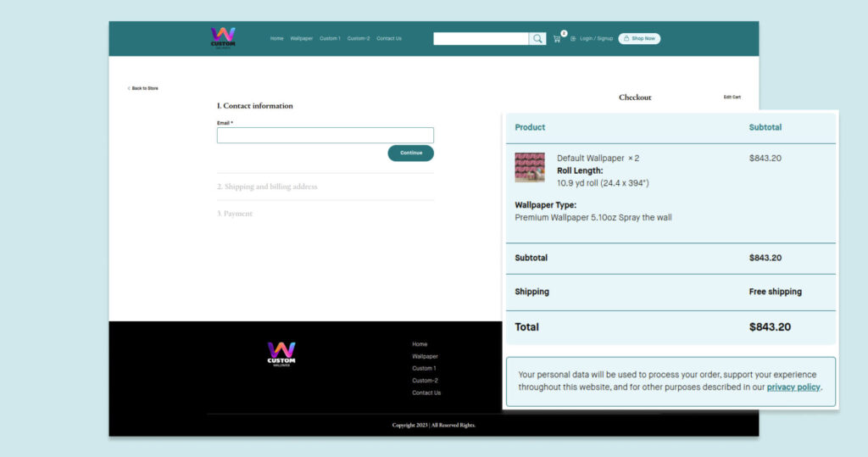Open Contact Us in the header menu
The width and height of the screenshot is (868, 457).
pos(389,39)
